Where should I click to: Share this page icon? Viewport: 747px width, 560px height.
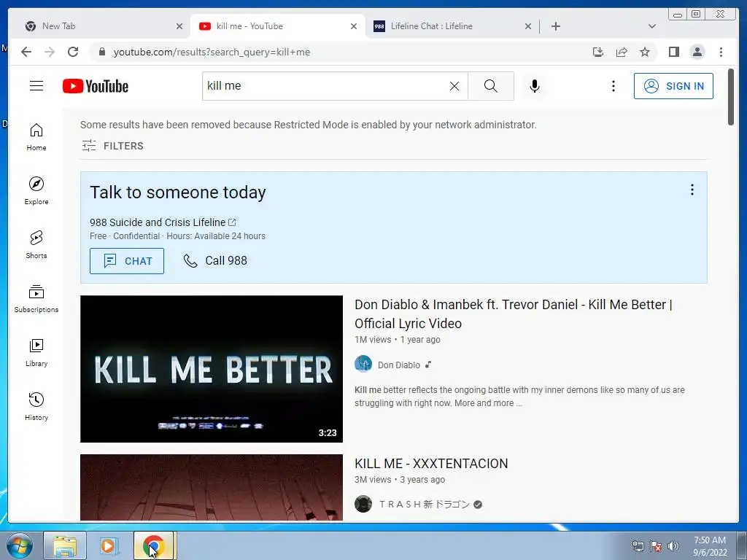pyautogui.click(x=622, y=52)
